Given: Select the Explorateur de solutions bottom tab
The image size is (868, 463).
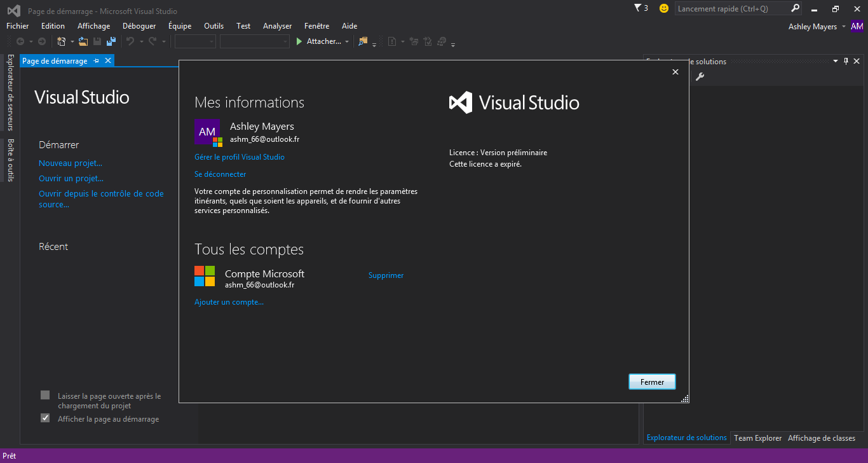Looking at the screenshot, I should pos(686,438).
